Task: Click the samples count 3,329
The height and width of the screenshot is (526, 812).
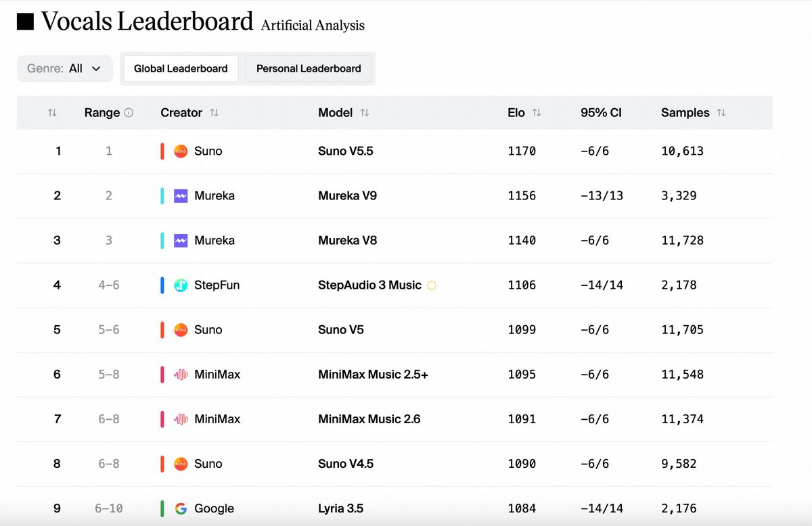Action: (679, 195)
